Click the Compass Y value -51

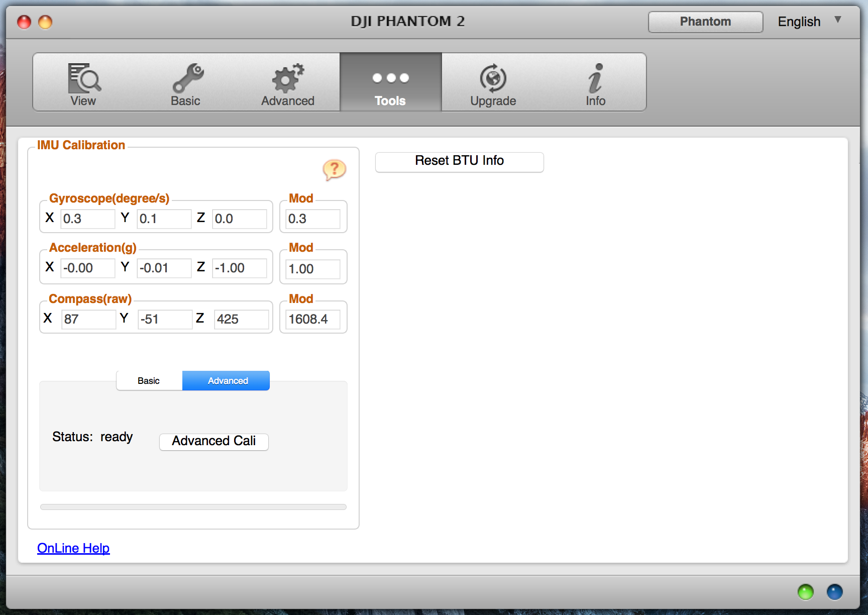click(165, 319)
